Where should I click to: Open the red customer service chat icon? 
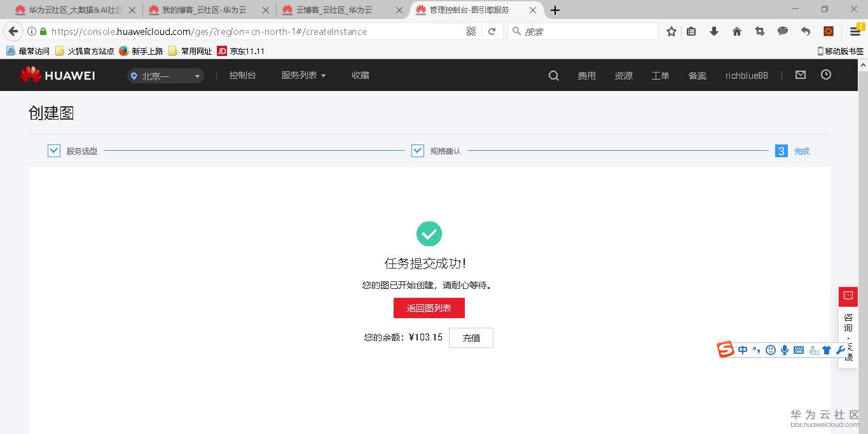(848, 296)
